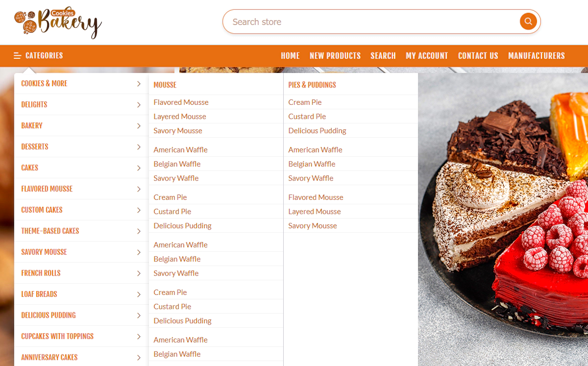Select American Waffle in Pies & Puddings column
588x366 pixels.
[315, 149]
